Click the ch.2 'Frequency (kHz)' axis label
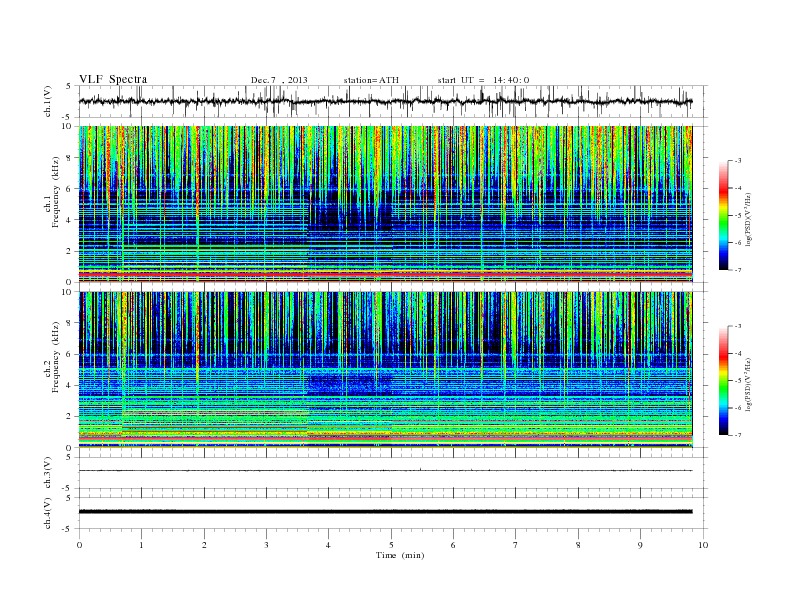This screenshot has width=792, height=612. click(x=56, y=358)
